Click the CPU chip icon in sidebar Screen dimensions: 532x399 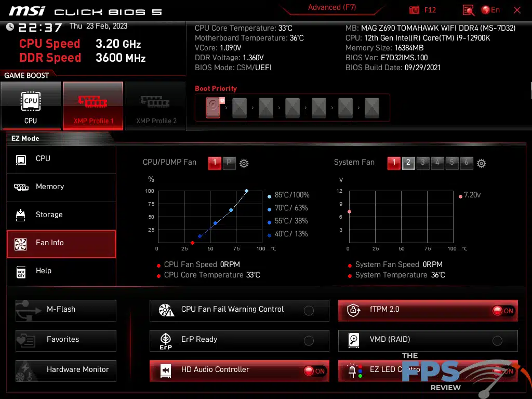click(x=21, y=159)
